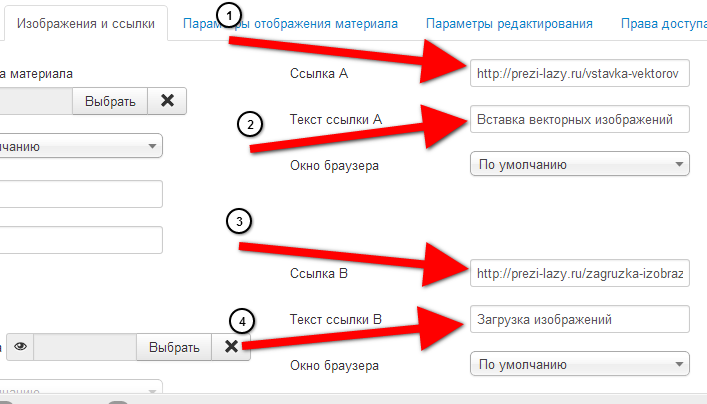Expand Окно браузера dropdown under Текст ссылки B
This screenshot has width=707, height=404.
pos(579,364)
